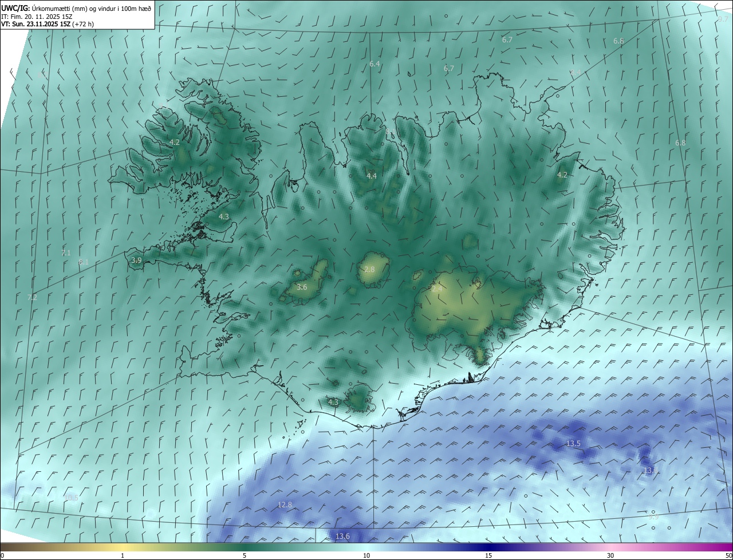733x560 pixels.
Task: Click the 8.1 value label off the west coast
Action: pyautogui.click(x=84, y=262)
